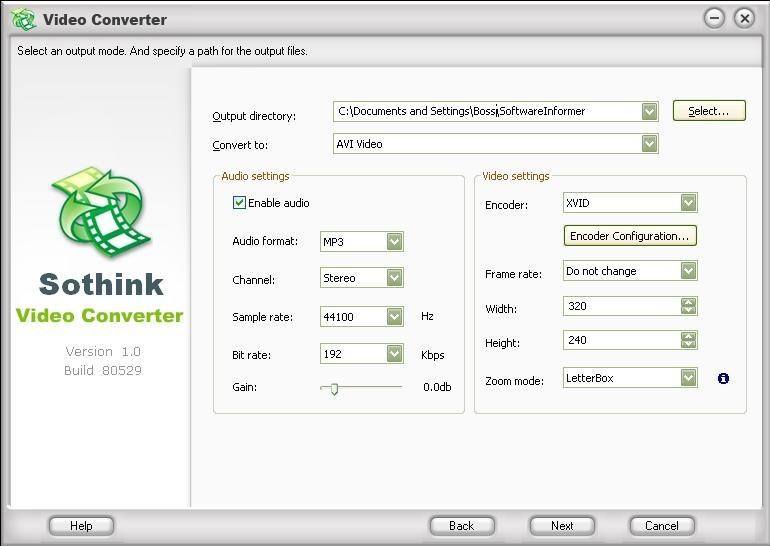Increase the Height value with up arrow
This screenshot has width=770, height=546.
click(x=688, y=336)
